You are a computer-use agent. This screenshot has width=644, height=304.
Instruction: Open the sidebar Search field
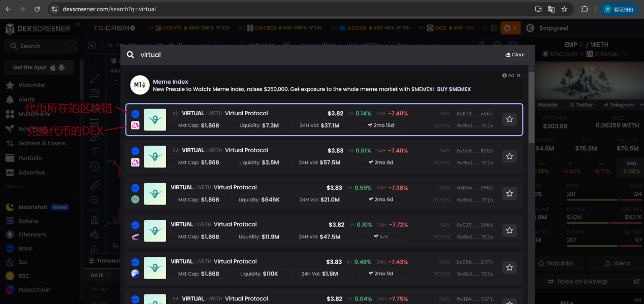(x=41, y=46)
